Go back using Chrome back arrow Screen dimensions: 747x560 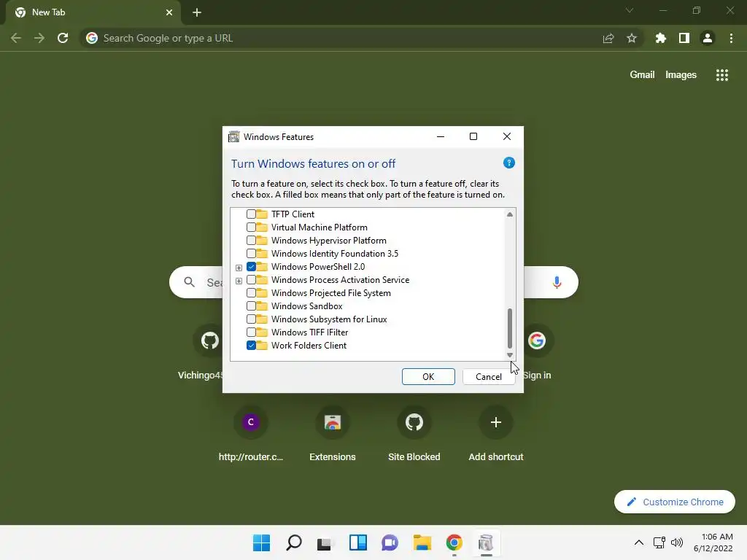pos(16,38)
